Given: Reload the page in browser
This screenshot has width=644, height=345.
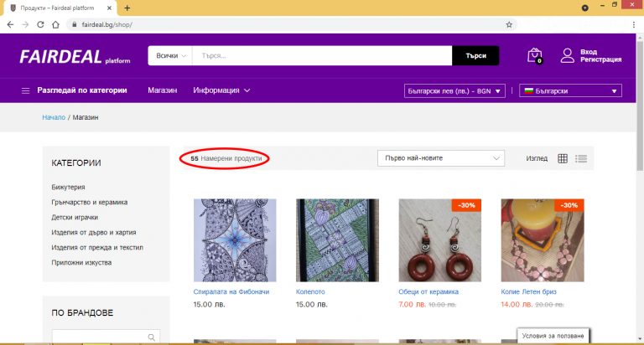Looking at the screenshot, I should [39, 24].
